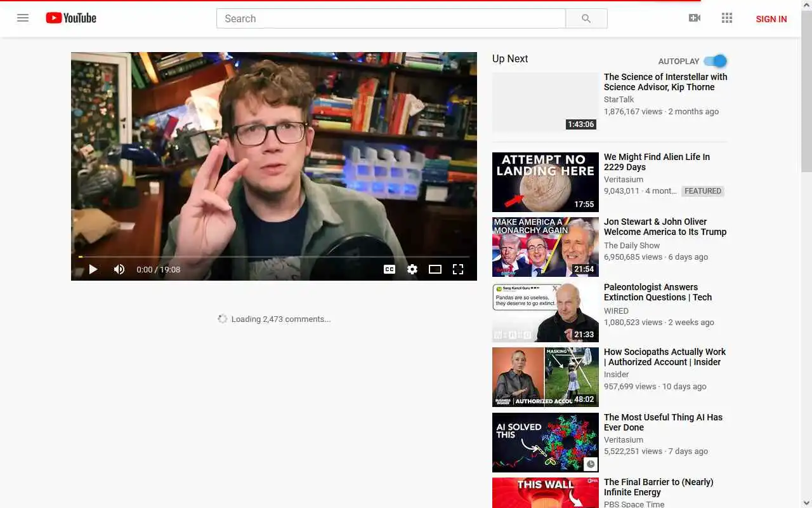This screenshot has width=812, height=508.
Task: Open The Most Useful Thing AI title
Action: coord(663,422)
